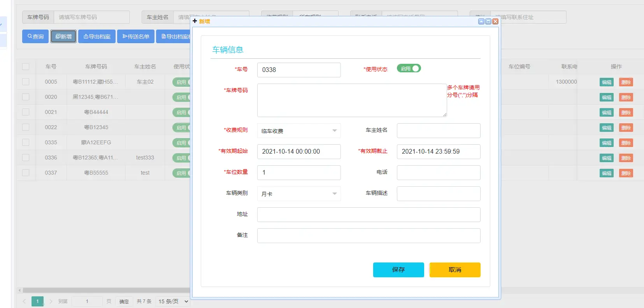Click the horizontal scrollbar below the table
The image size is (644, 308).
pos(105,290)
